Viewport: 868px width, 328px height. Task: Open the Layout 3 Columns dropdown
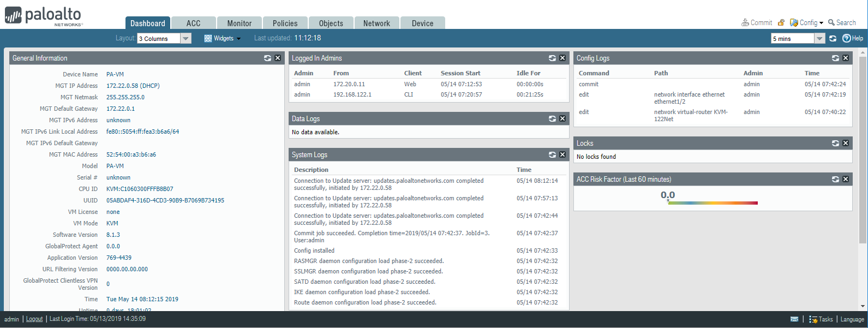click(x=164, y=38)
